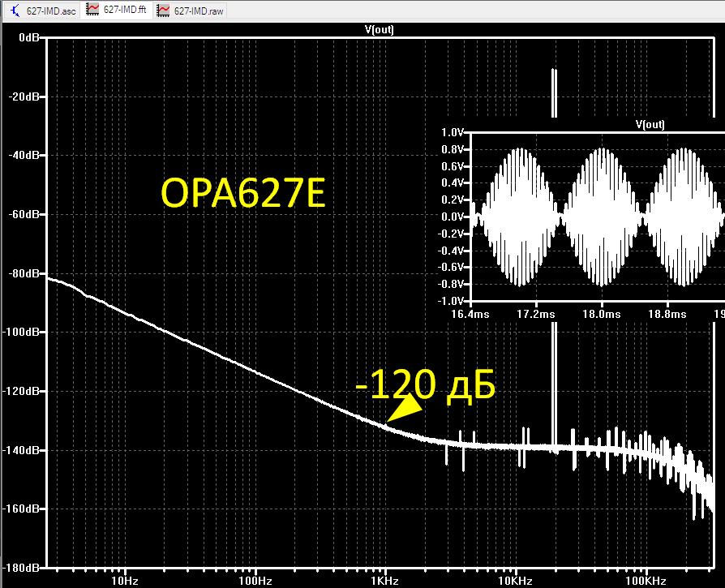Click the -120 дБ annotation text
Viewport: 725px width, 588px height.
click(x=426, y=386)
